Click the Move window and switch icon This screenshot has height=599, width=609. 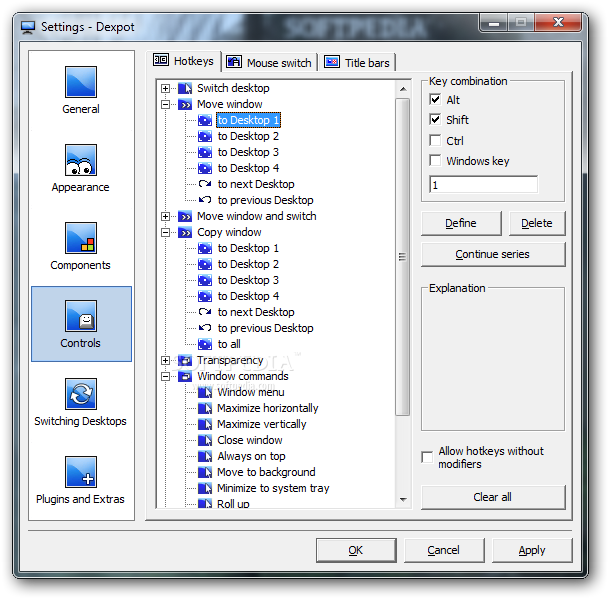(x=185, y=216)
